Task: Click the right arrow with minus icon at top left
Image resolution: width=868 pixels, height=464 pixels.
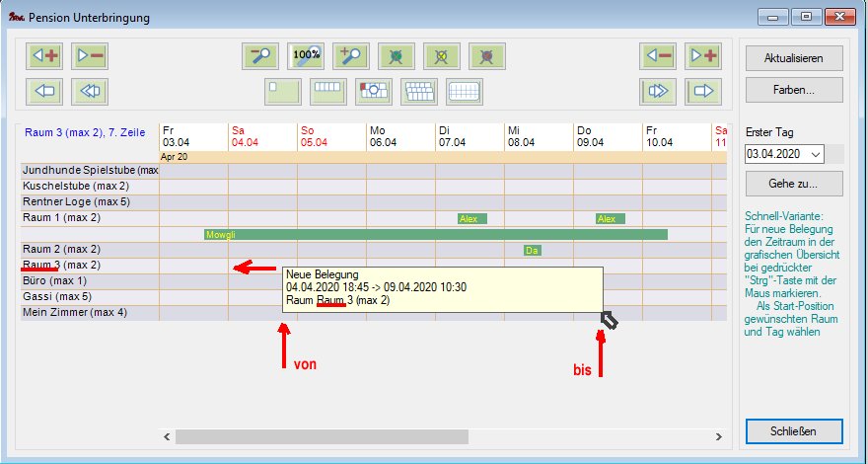Action: tap(90, 55)
